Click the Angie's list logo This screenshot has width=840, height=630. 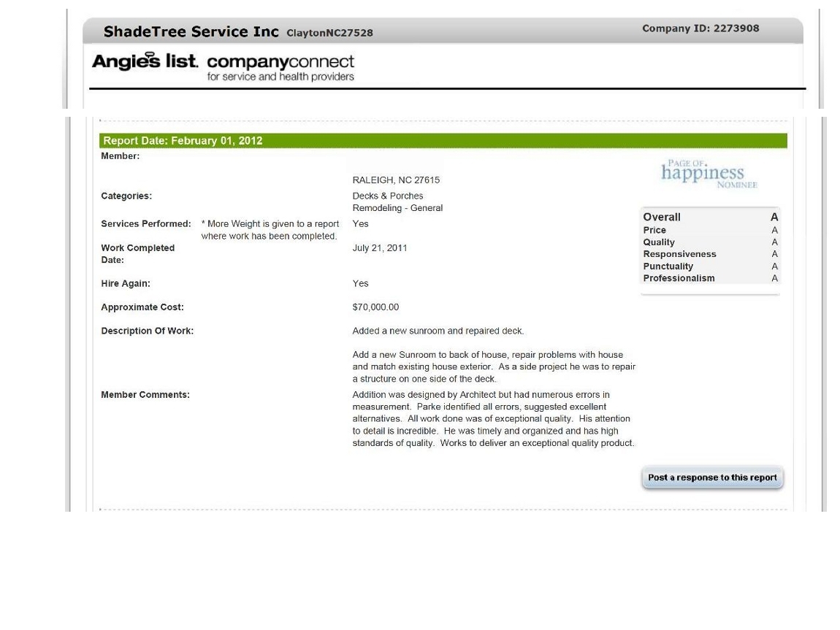(145, 62)
